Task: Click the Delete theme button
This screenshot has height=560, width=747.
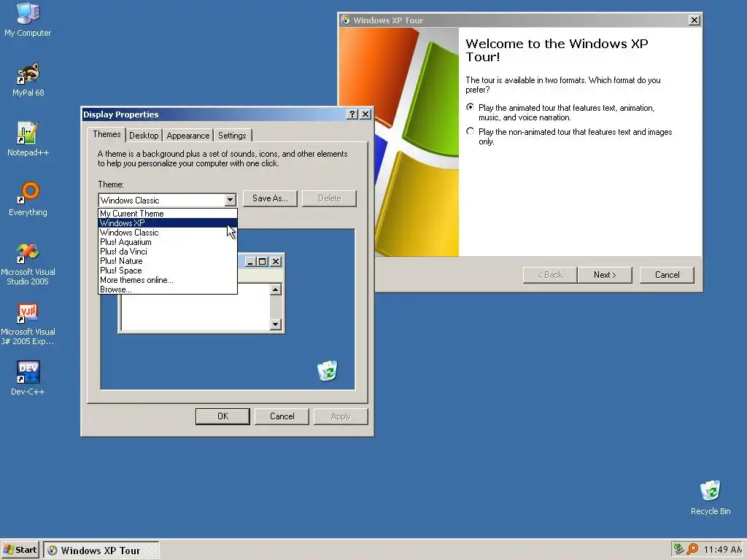Action: pyautogui.click(x=329, y=198)
